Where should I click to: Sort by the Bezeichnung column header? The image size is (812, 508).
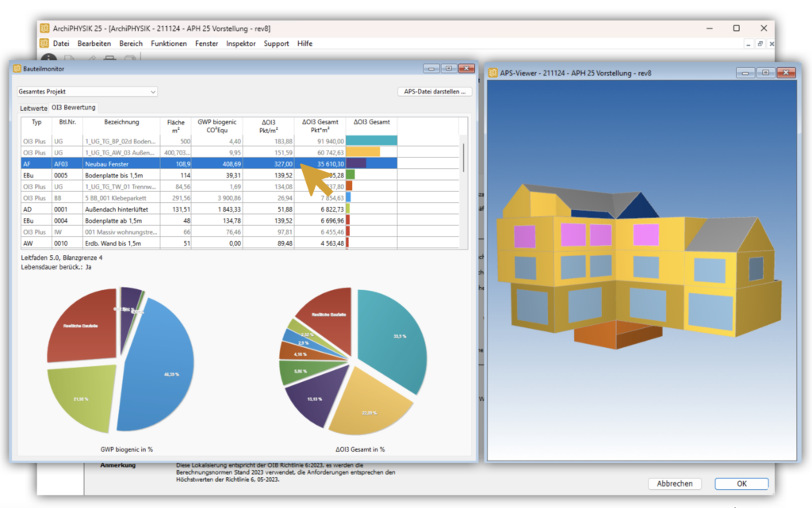(121, 126)
